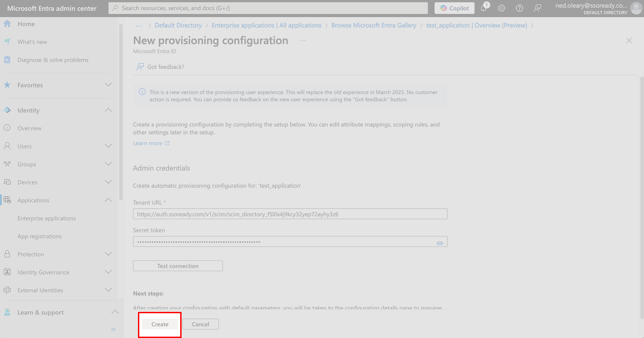This screenshot has width=644, height=338.
Task: Click the user account avatar
Action: (x=636, y=8)
